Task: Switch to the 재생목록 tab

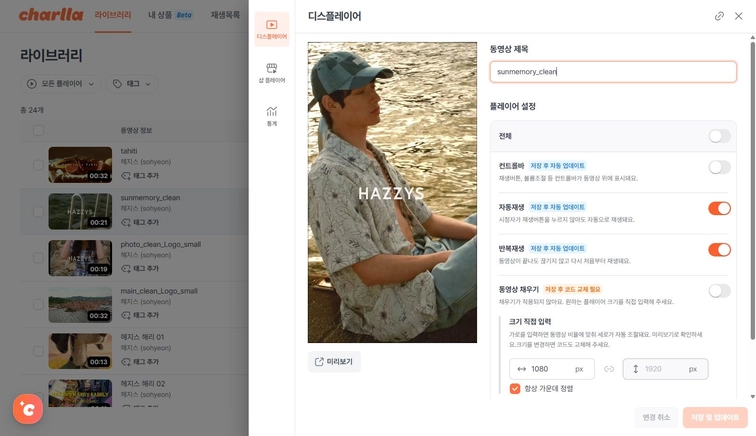Action: click(225, 15)
